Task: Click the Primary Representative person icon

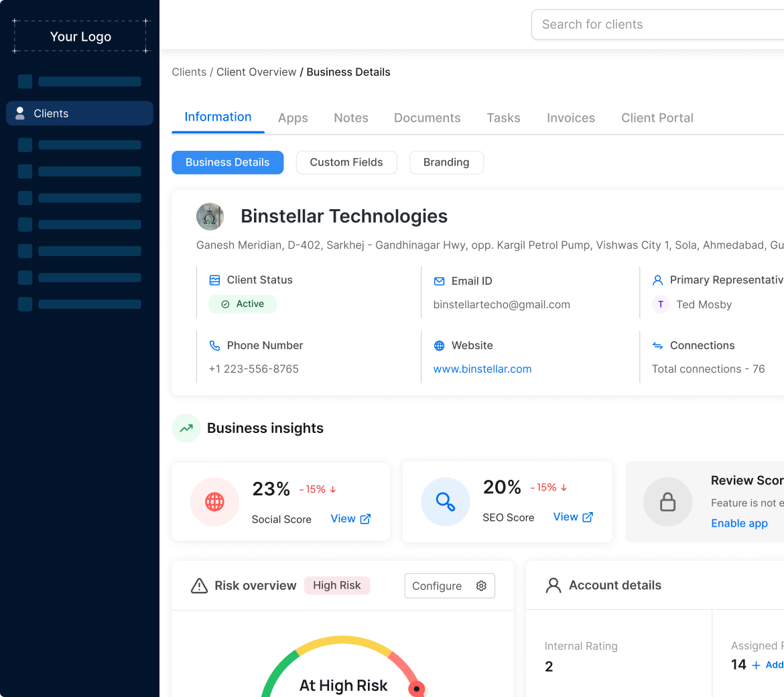Action: tap(657, 280)
